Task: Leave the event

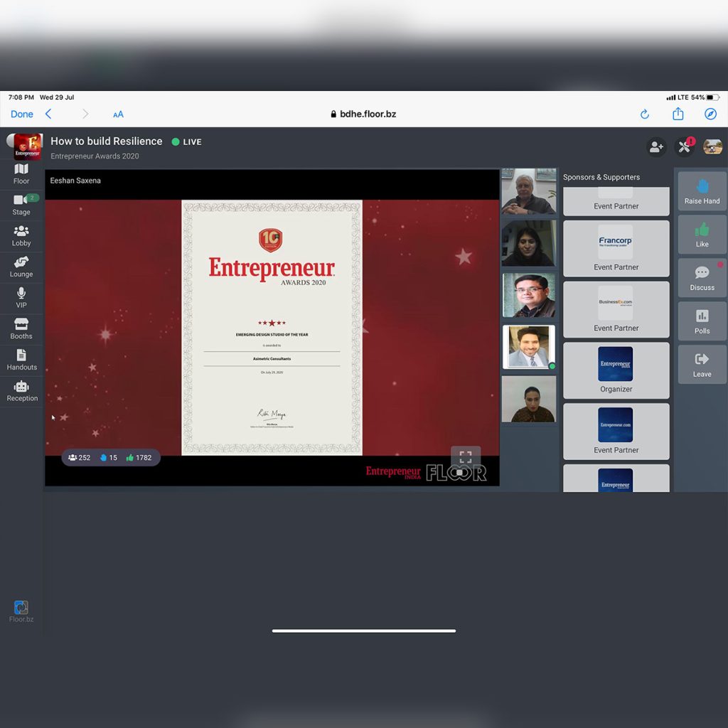Action: (x=702, y=365)
